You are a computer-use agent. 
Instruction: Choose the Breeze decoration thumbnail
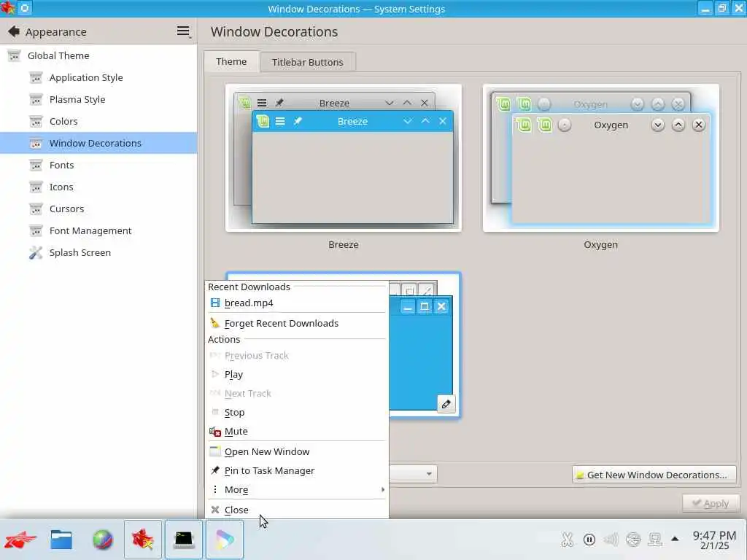pyautogui.click(x=344, y=158)
